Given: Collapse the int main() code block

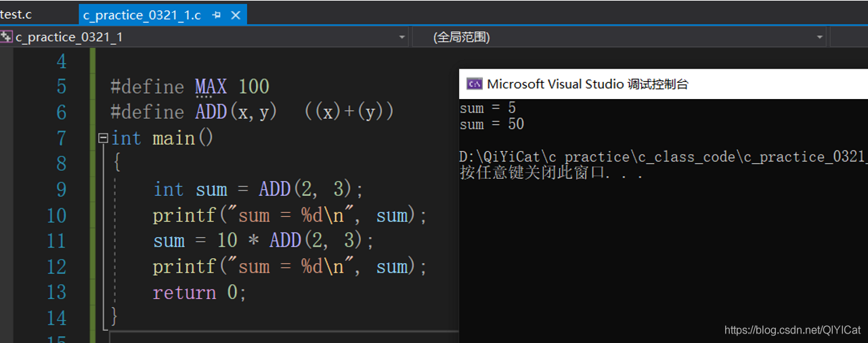Looking at the screenshot, I should [x=103, y=138].
